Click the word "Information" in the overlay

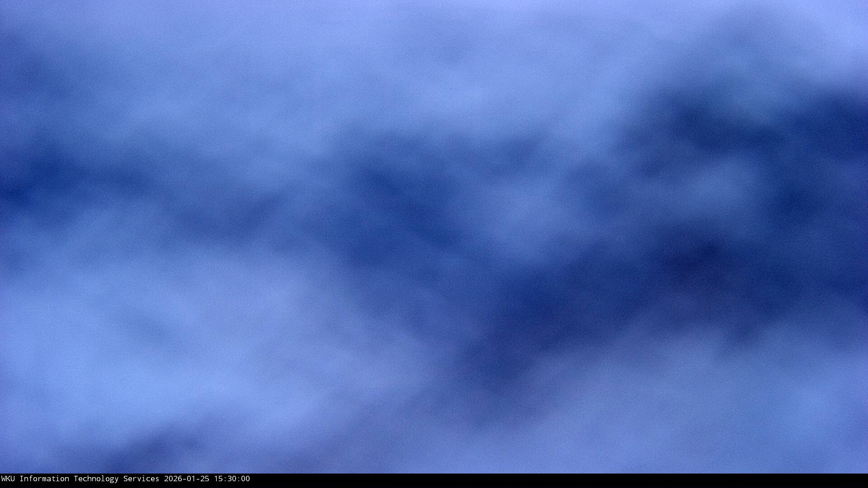pyautogui.click(x=44, y=479)
